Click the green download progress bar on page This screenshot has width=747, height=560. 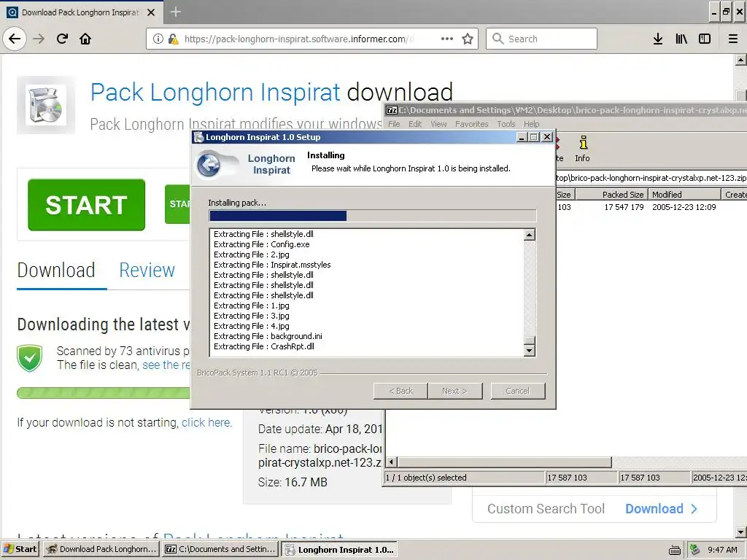104,393
